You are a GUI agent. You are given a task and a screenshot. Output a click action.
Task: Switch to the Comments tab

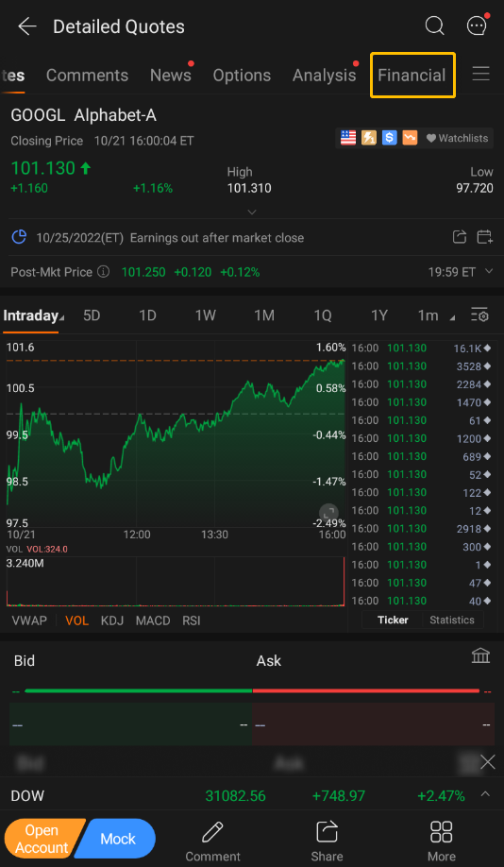(88, 76)
